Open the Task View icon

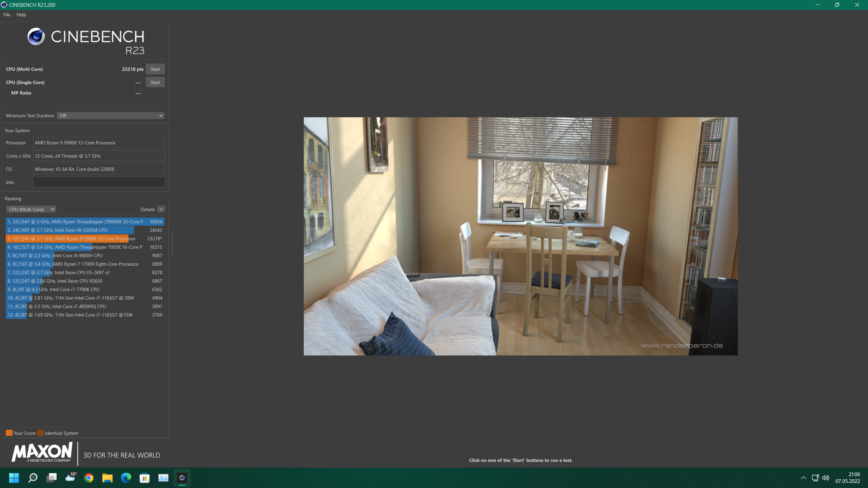52,478
